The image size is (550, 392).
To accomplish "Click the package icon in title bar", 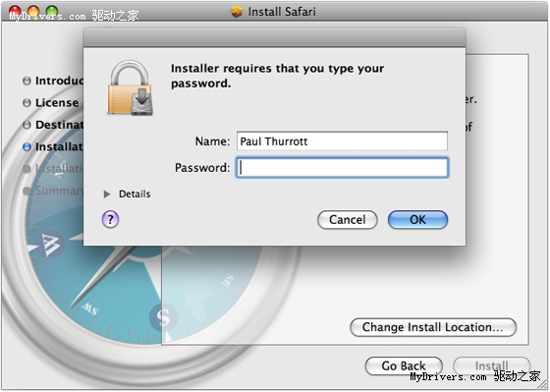I will (237, 12).
